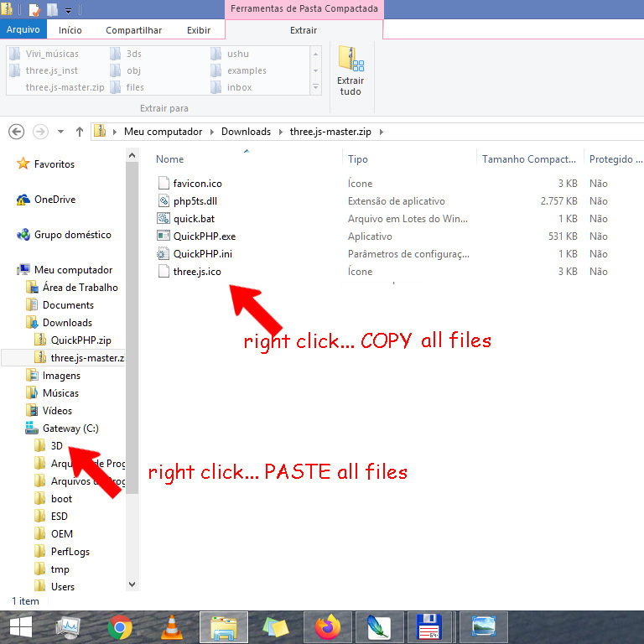Select the 3D folder under Gateway (C:)

(57, 446)
